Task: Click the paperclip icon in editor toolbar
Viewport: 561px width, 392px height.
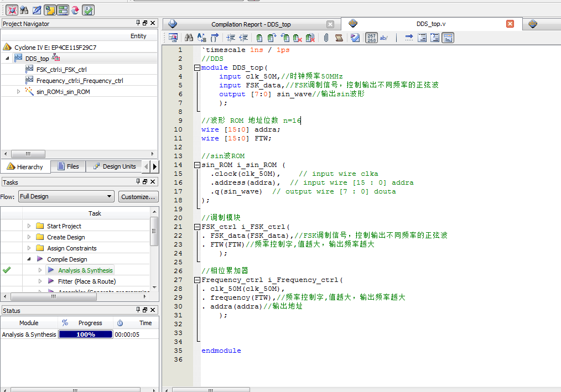Action: pyautogui.click(x=326, y=38)
